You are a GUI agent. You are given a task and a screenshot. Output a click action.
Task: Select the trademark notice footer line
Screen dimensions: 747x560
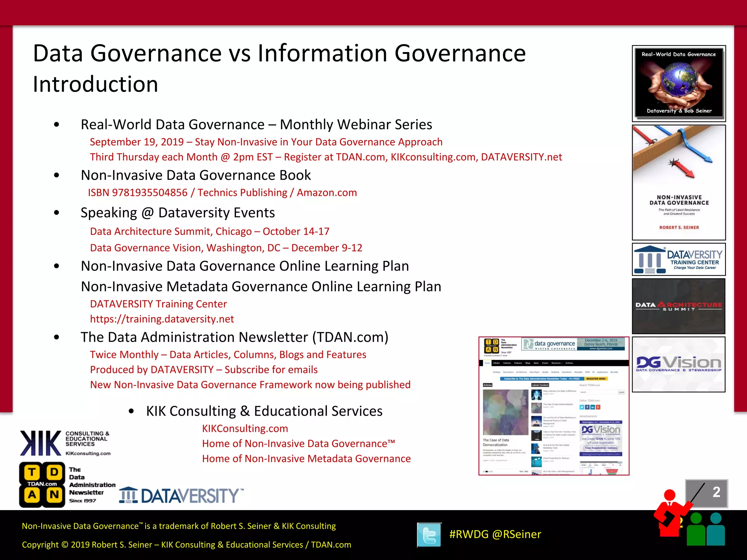coord(179,526)
